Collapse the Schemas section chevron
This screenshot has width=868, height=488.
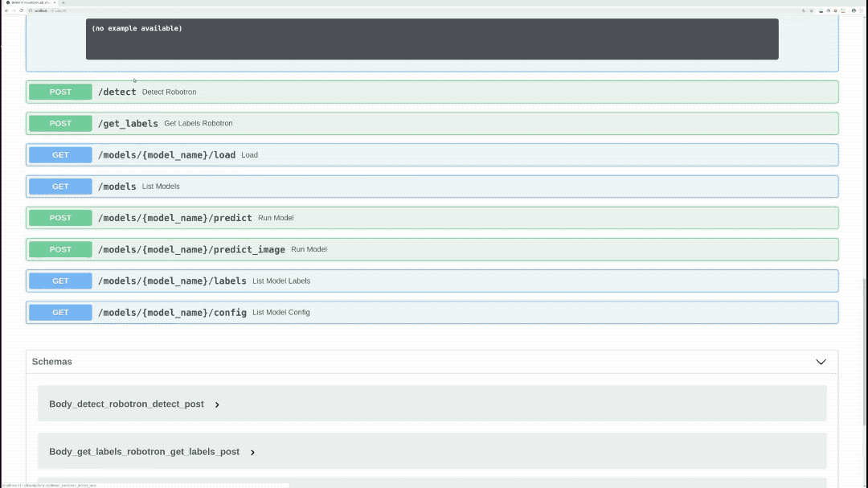[x=821, y=362]
